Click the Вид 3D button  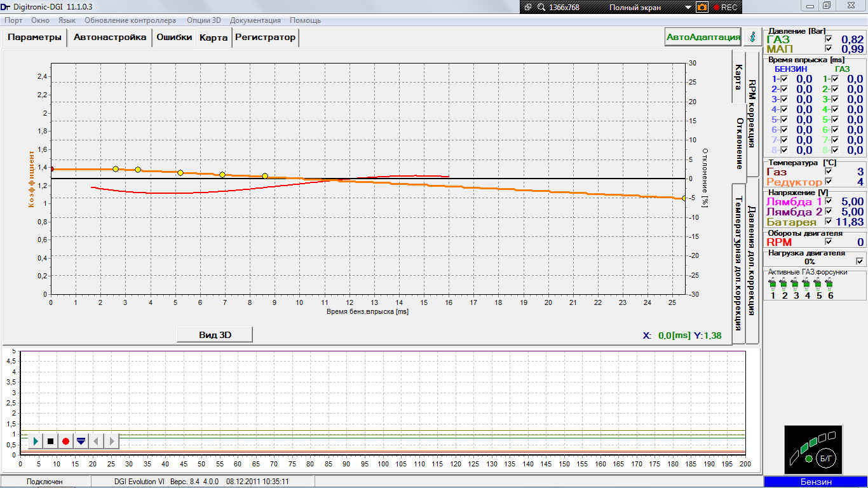(x=215, y=335)
